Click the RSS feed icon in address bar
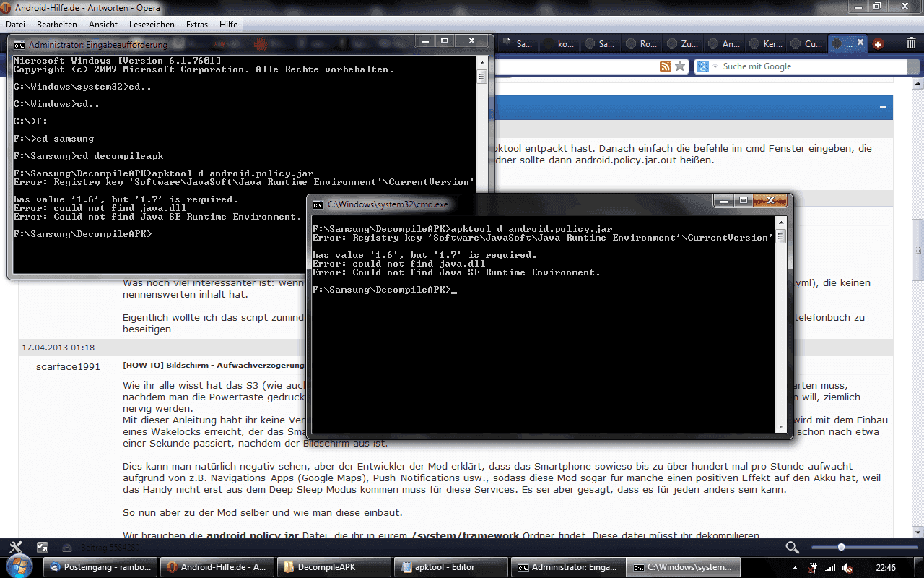This screenshot has height=578, width=924. coord(665,66)
